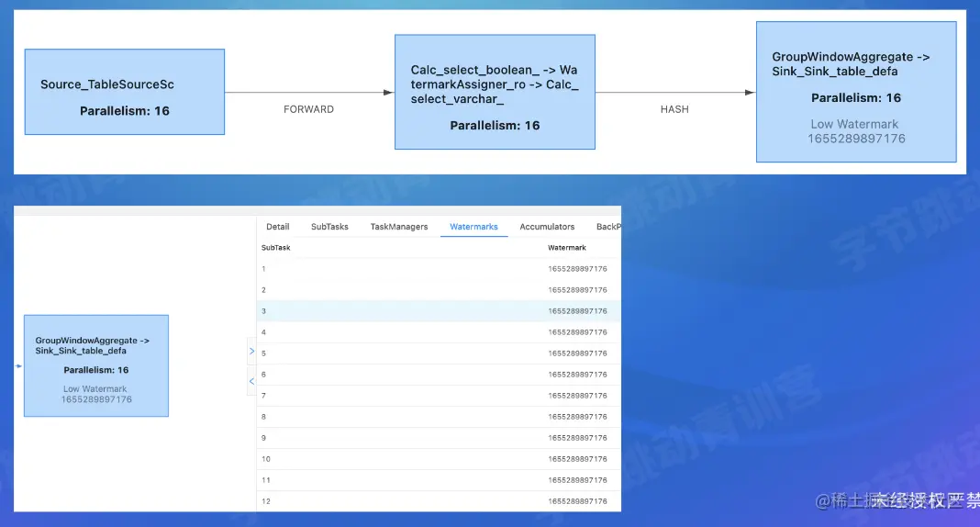Click Low Watermark value in lower-left node
980x527 pixels.
pos(96,399)
